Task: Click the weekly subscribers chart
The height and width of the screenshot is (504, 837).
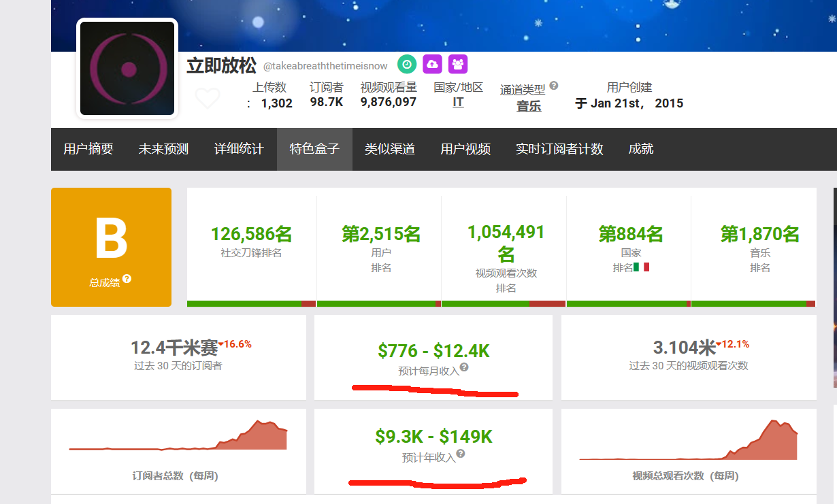Action: 178,437
